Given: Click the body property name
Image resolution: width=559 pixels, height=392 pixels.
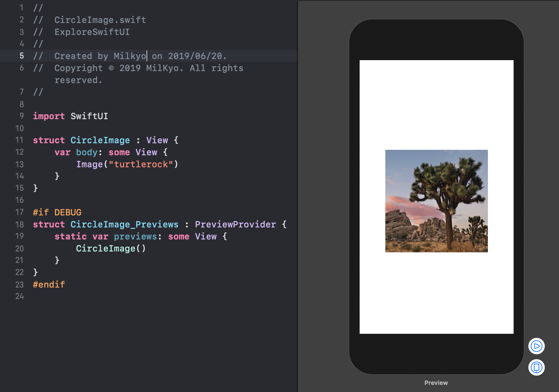Looking at the screenshot, I should tap(86, 152).
